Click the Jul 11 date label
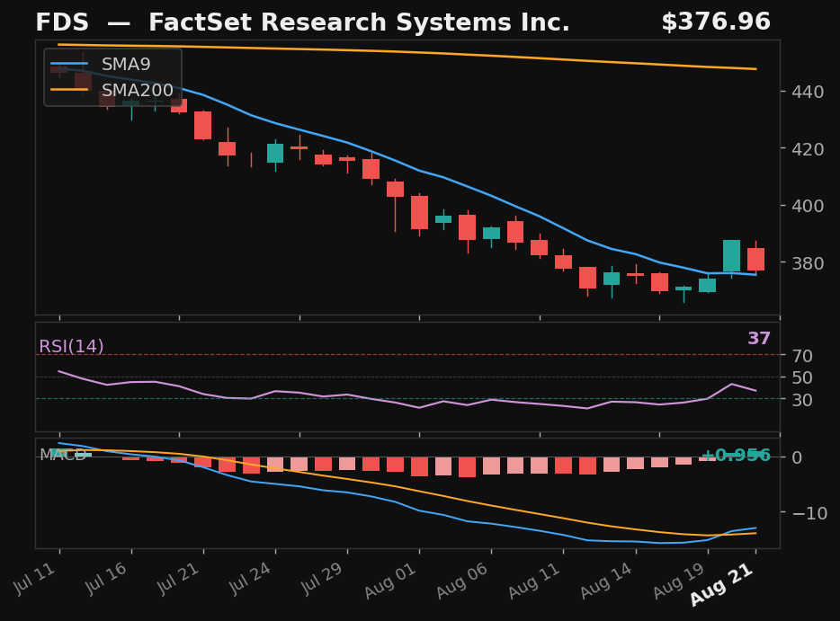Image resolution: width=840 pixels, height=621 pixels. coord(35,578)
